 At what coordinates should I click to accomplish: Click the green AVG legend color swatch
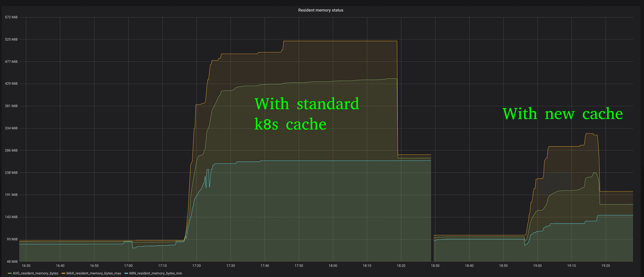pos(10,273)
